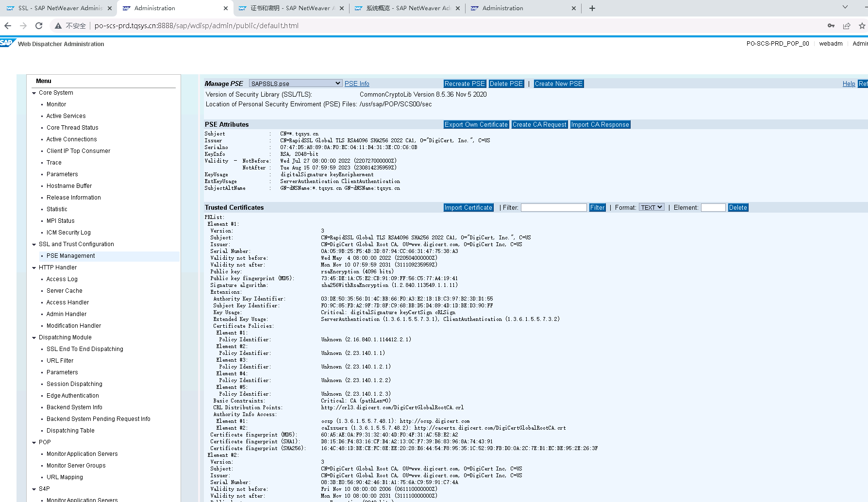
Task: Open the tab search chevron
Action: (845, 7)
